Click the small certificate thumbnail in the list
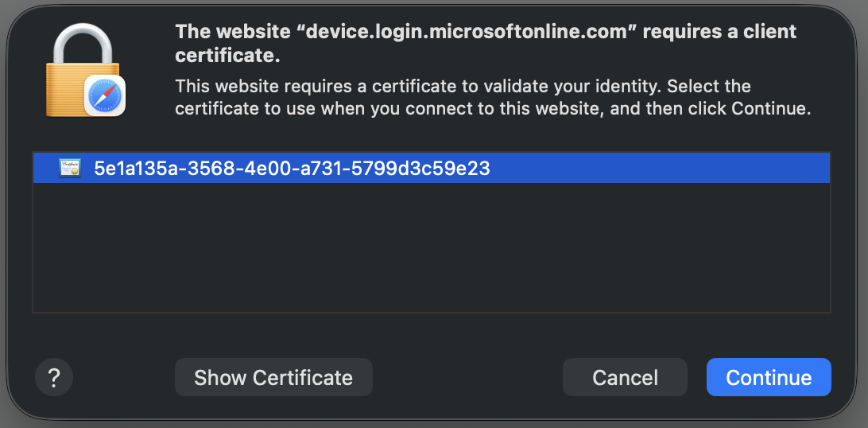Image resolution: width=868 pixels, height=428 pixels. pos(69,168)
